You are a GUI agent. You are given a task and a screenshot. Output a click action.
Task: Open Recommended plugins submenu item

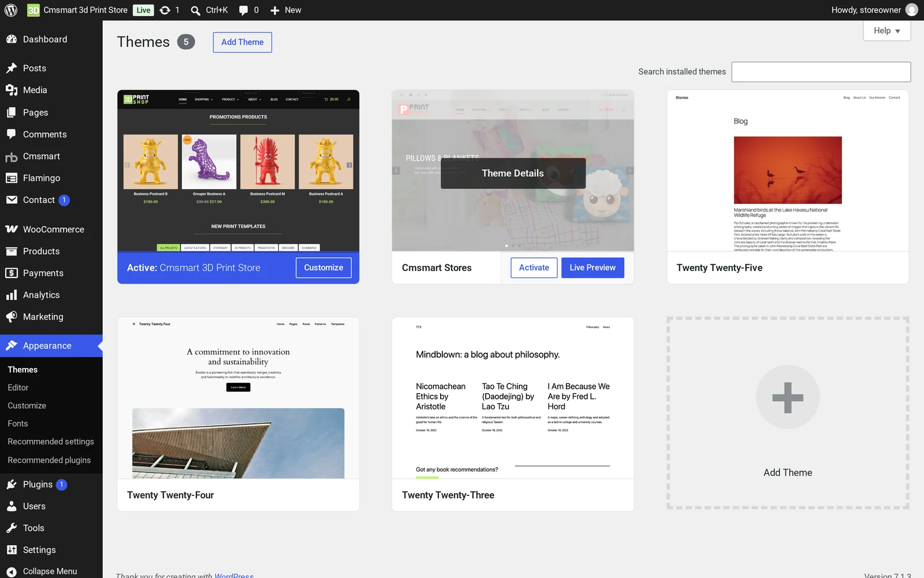(49, 460)
